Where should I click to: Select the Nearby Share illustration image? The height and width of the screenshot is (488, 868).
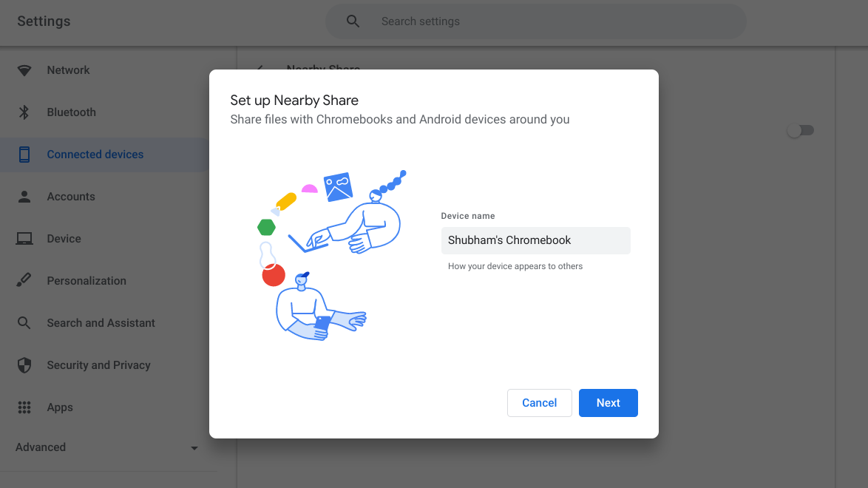pyautogui.click(x=331, y=255)
